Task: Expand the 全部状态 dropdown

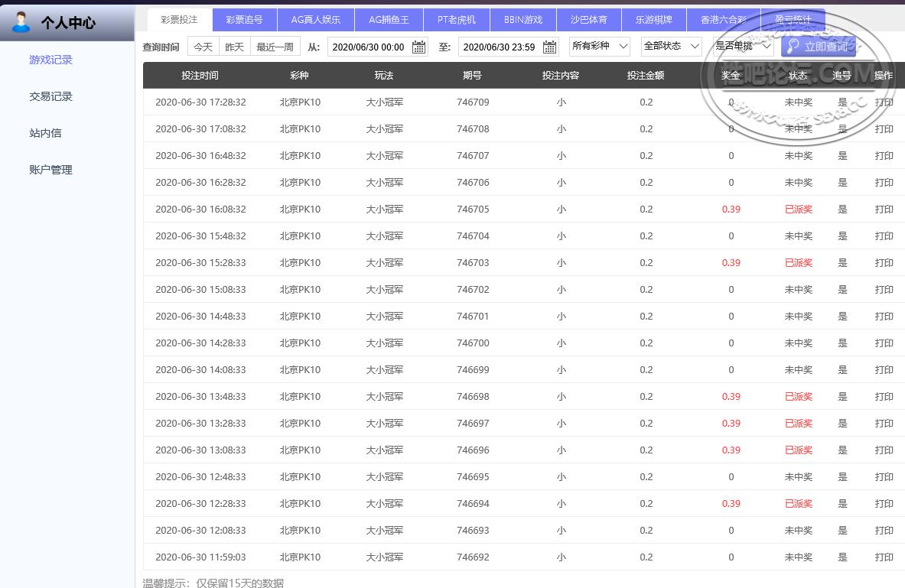Action: pos(671,46)
